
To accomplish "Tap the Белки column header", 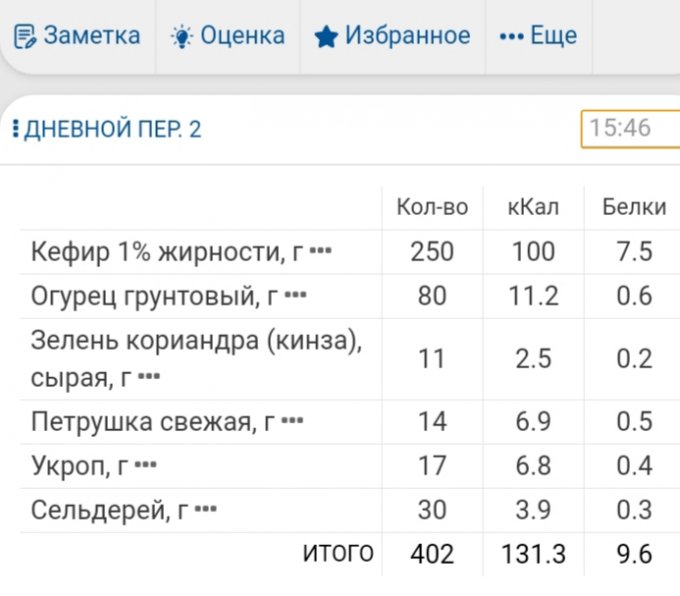I will pyautogui.click(x=634, y=207).
